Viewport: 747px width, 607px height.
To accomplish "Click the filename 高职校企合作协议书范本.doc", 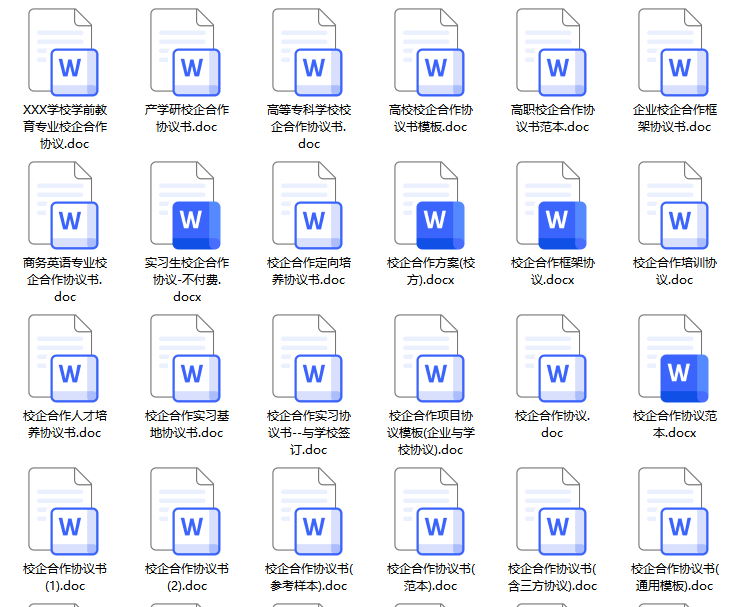I will click(553, 118).
